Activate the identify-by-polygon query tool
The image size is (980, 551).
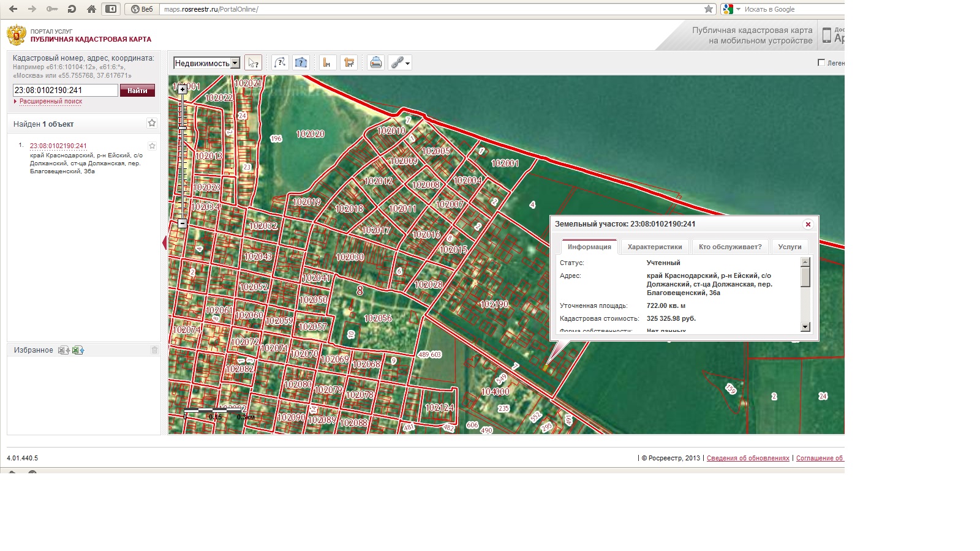point(301,63)
